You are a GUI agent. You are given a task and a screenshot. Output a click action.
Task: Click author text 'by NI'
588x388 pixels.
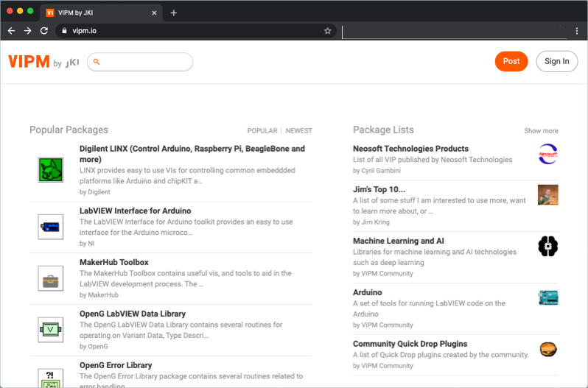point(87,244)
